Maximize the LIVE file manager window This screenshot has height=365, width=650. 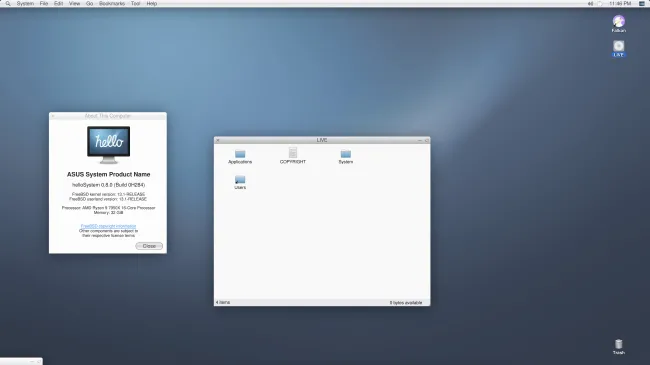[x=427, y=140]
